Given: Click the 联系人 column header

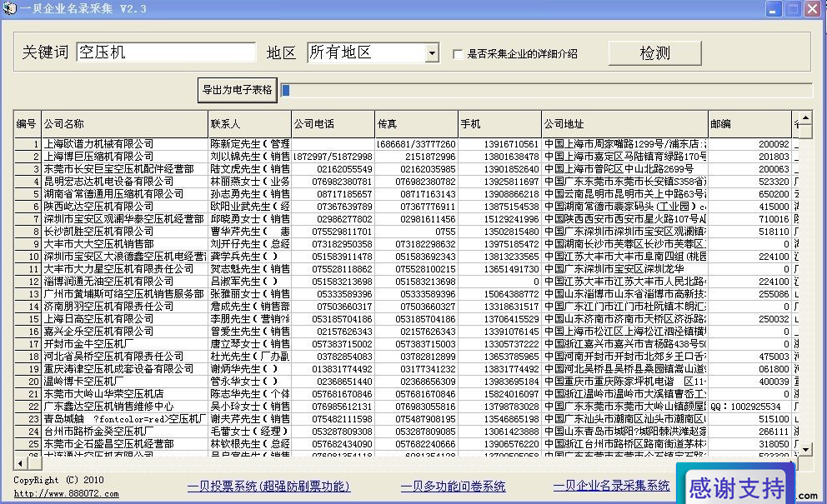Looking at the screenshot, I should pos(249,124).
